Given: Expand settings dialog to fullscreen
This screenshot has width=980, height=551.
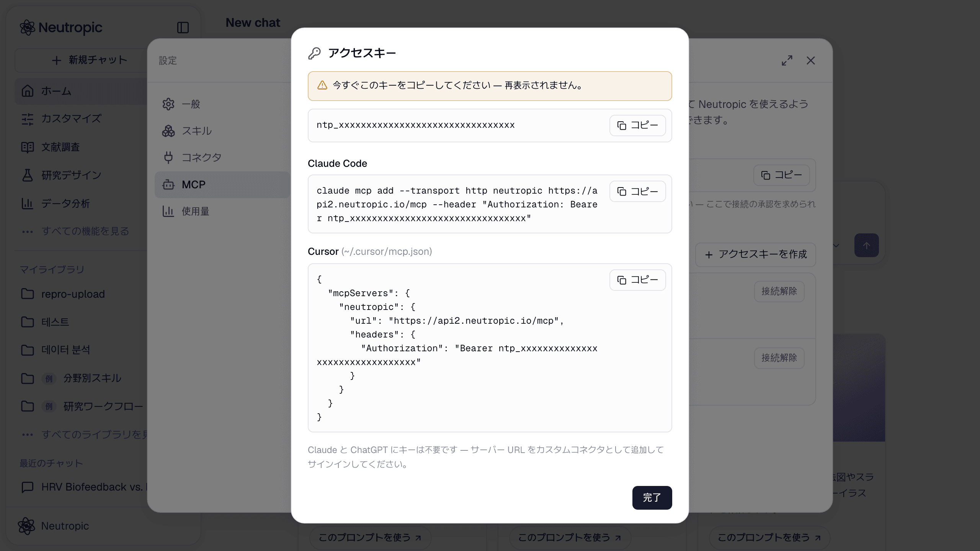Looking at the screenshot, I should tap(787, 60).
